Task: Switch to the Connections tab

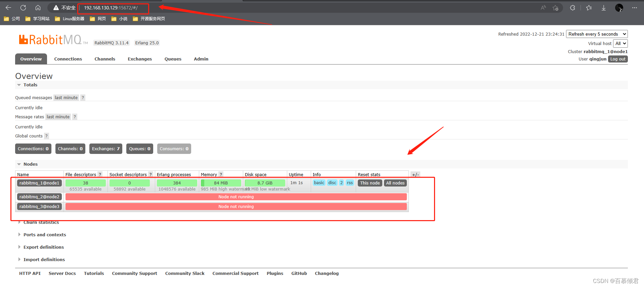Action: point(68,59)
